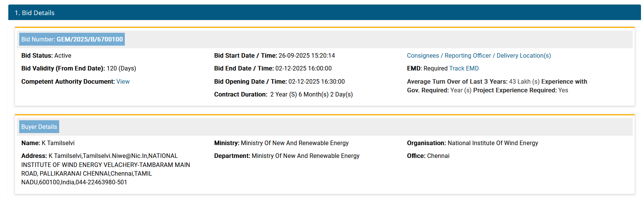Click the Organisation National Institute Of Wind Energy
Image resolution: width=644 pixels, height=199 pixels.
(492, 143)
